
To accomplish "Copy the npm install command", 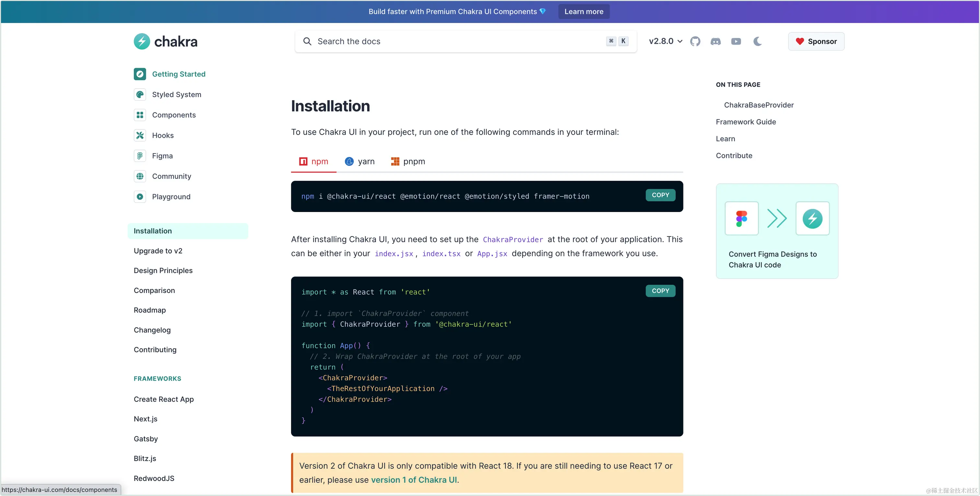I will click(660, 195).
